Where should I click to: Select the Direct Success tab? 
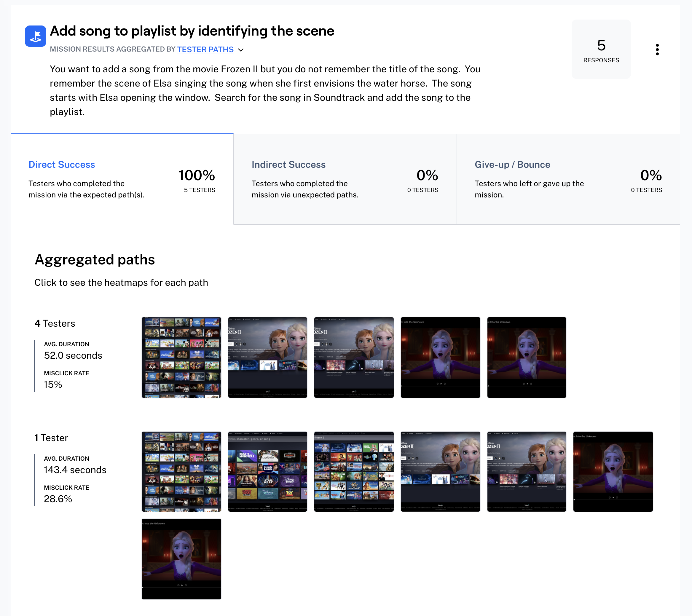point(62,165)
